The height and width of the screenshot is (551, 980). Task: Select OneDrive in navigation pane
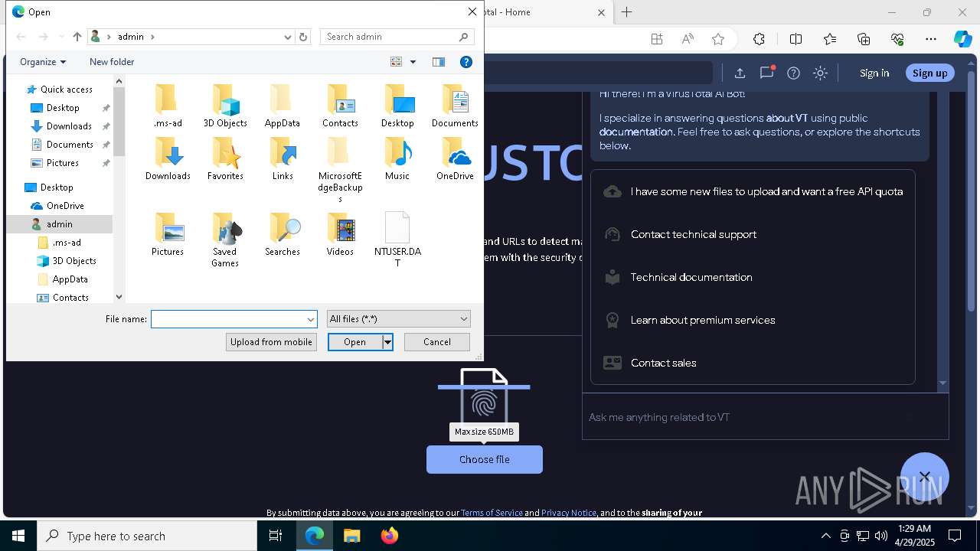(65, 206)
